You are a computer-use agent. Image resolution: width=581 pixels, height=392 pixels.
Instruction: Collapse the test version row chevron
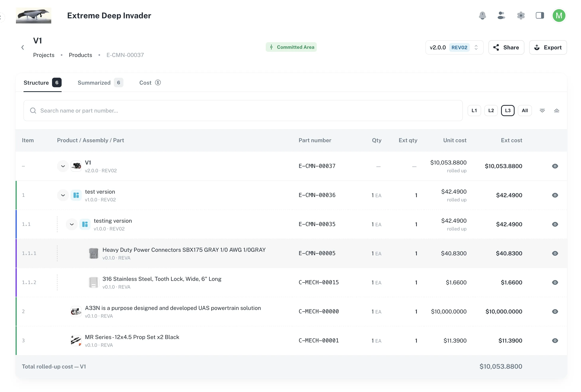tap(63, 195)
